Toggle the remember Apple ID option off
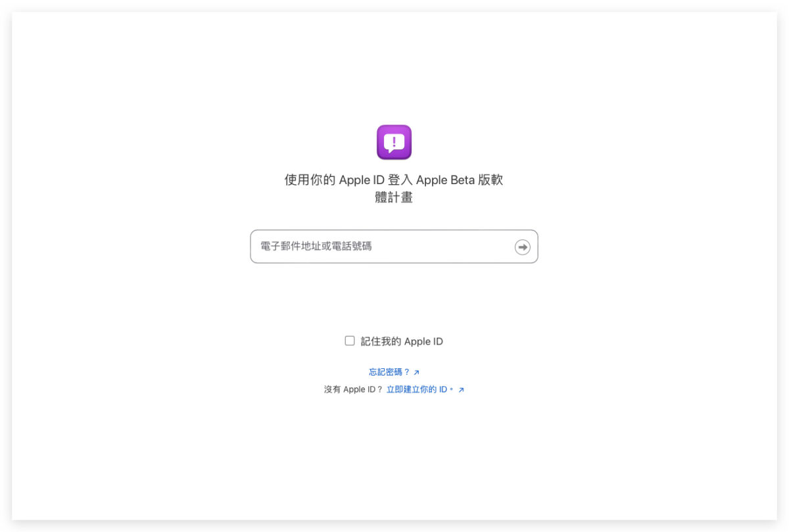This screenshot has width=789, height=532. click(349, 341)
